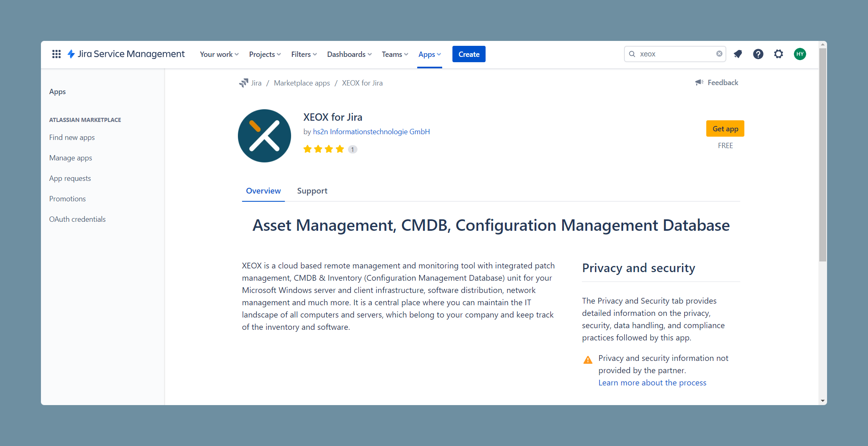Open the help question mark icon

coord(758,54)
